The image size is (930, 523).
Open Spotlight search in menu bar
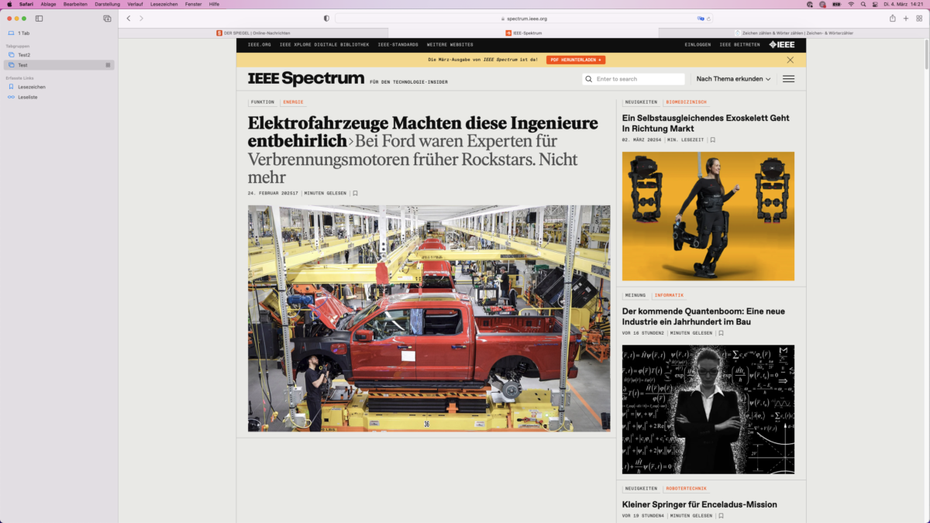(863, 4)
